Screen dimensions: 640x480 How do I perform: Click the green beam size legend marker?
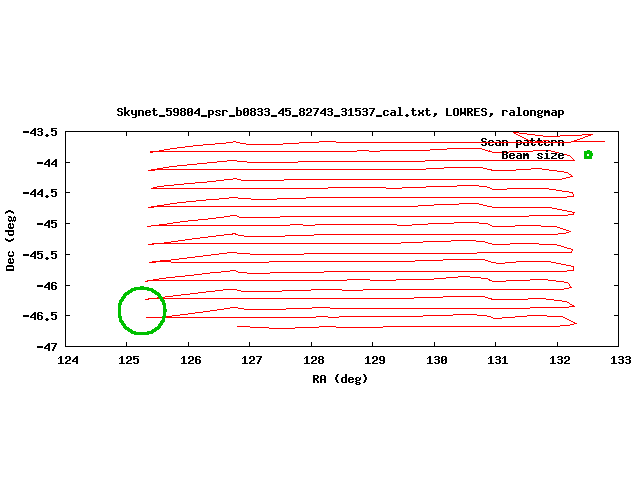click(x=588, y=155)
